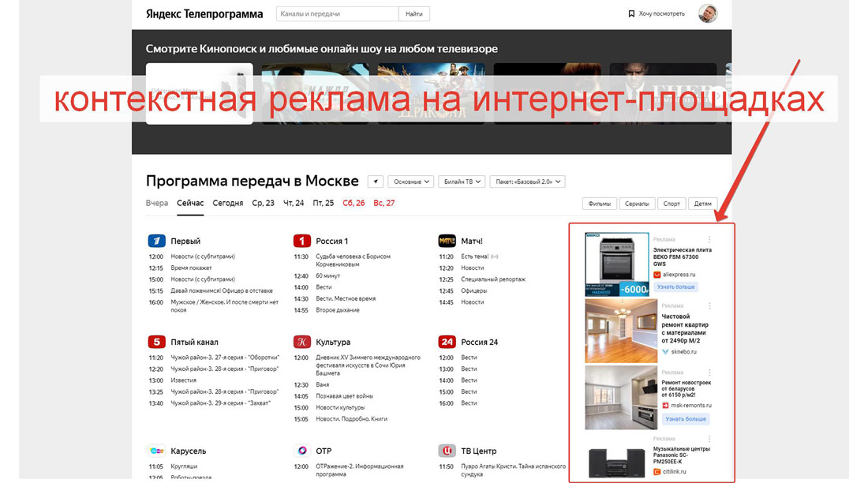
Task: Focus the Каналы и передачи search field
Action: [337, 14]
